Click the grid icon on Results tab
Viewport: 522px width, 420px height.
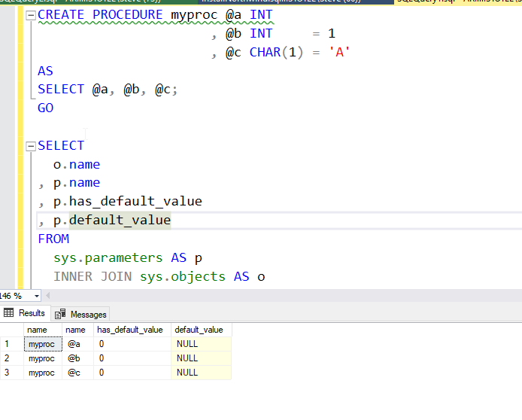10,313
